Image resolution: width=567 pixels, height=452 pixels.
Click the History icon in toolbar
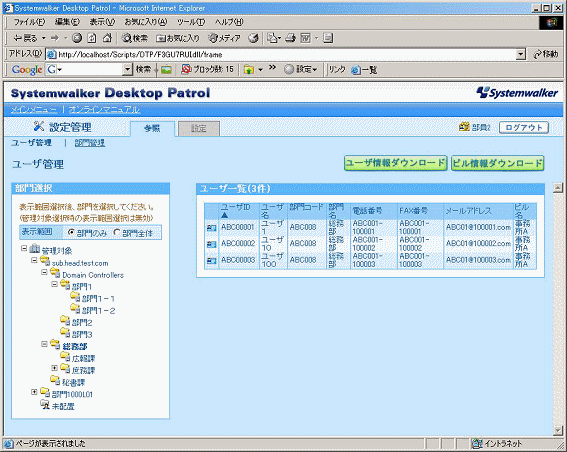click(x=254, y=38)
